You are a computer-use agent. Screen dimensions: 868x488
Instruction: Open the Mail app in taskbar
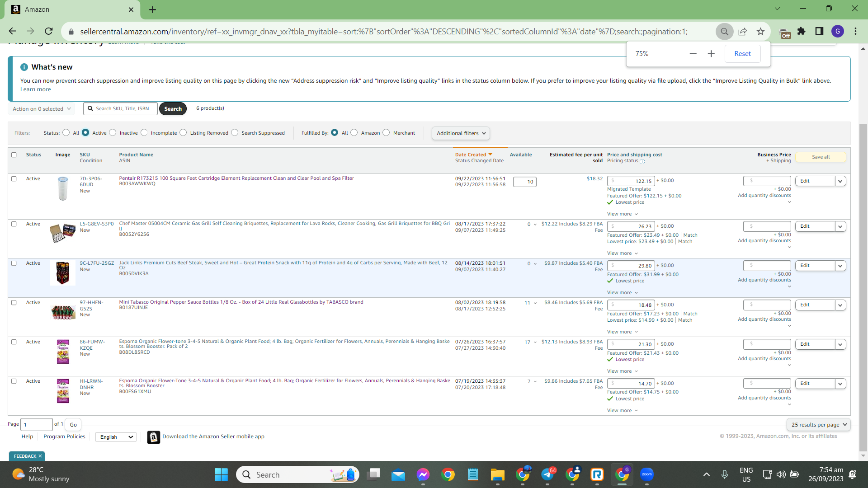click(398, 474)
